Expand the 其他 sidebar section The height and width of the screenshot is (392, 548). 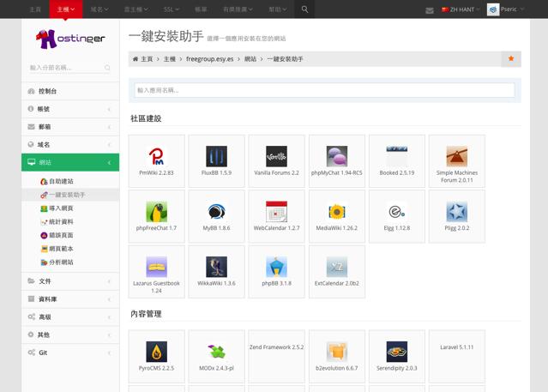[70, 335]
